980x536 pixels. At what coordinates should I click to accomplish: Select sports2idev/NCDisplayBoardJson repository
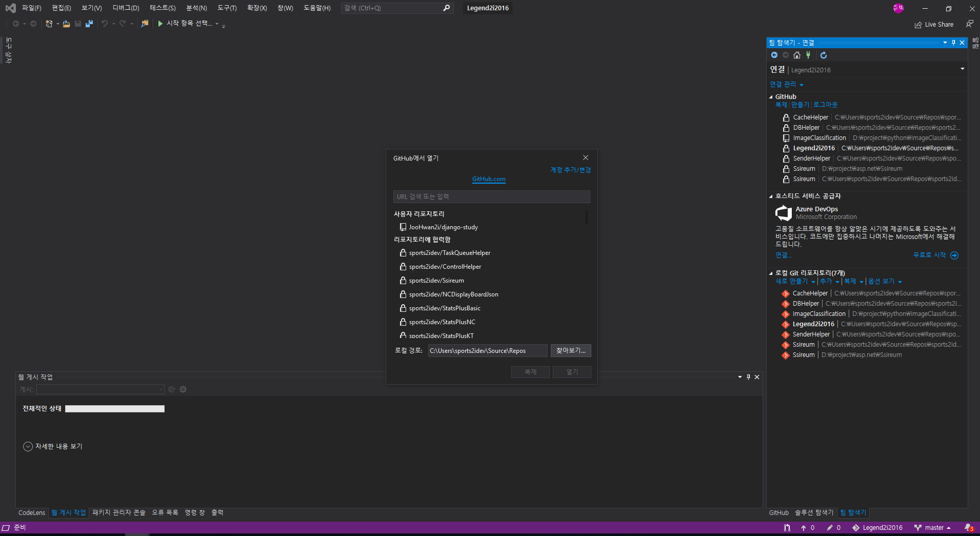[x=453, y=294]
